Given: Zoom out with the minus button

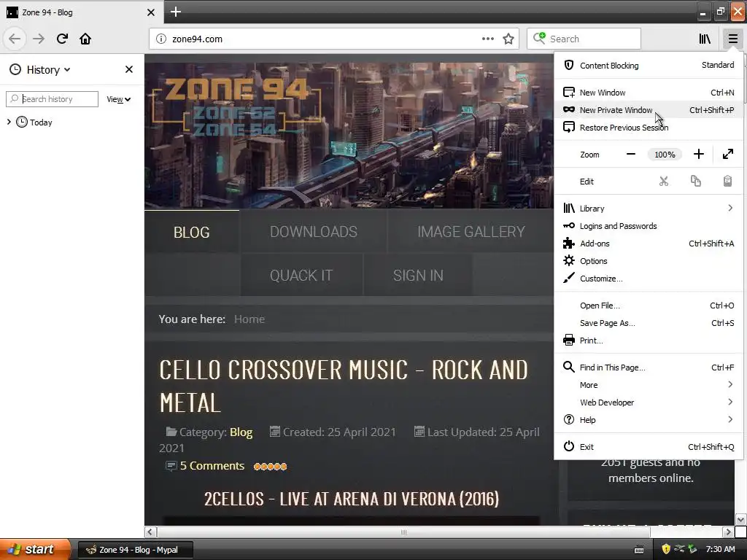Looking at the screenshot, I should pyautogui.click(x=631, y=155).
